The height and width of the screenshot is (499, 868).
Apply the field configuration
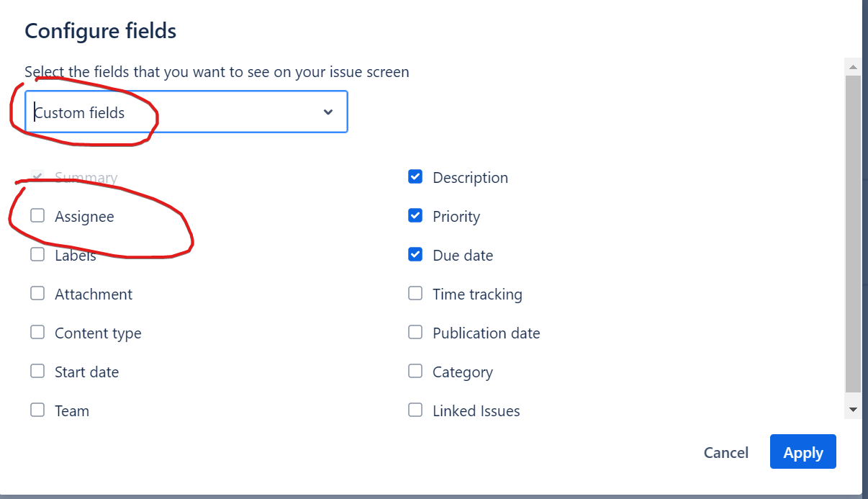point(803,452)
